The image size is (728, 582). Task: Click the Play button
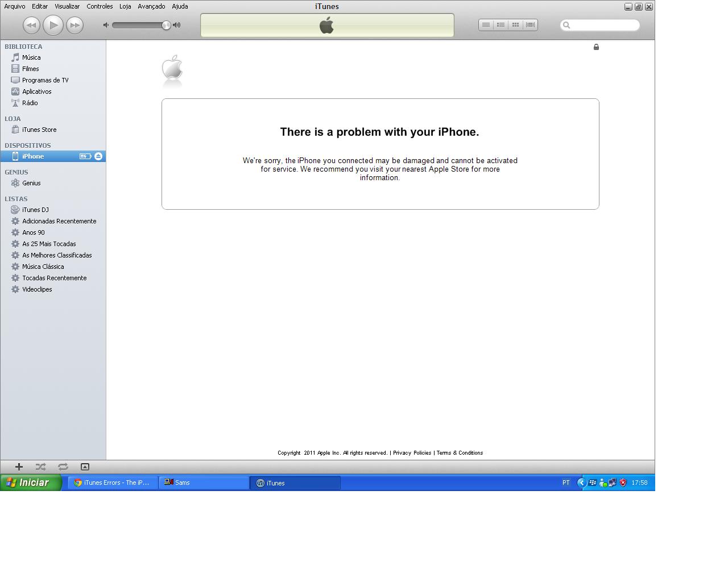[53, 25]
